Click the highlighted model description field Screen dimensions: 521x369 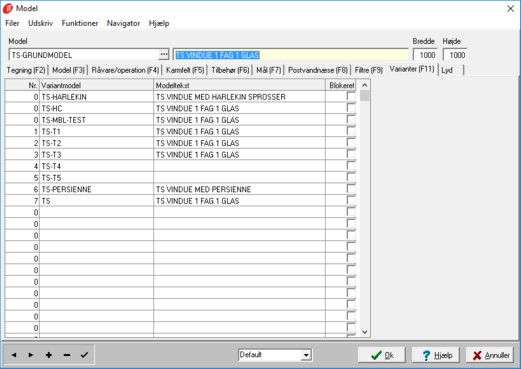coord(290,55)
